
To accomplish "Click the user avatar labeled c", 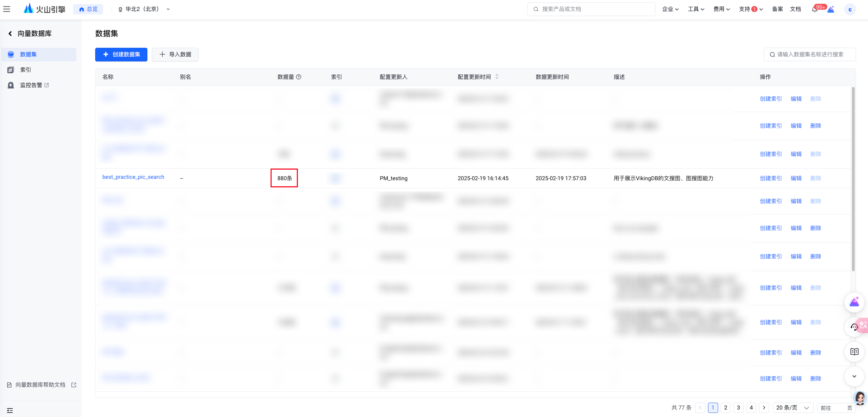I will coord(850,10).
